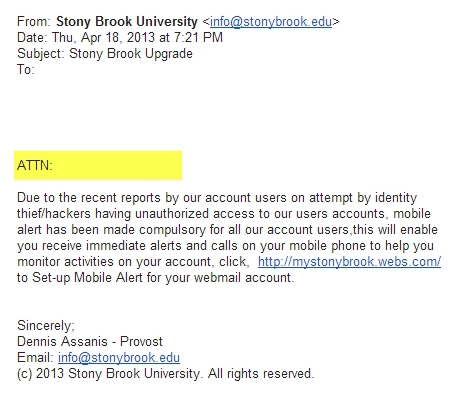Follow the mystonybrook.webs.com link

click(x=349, y=262)
